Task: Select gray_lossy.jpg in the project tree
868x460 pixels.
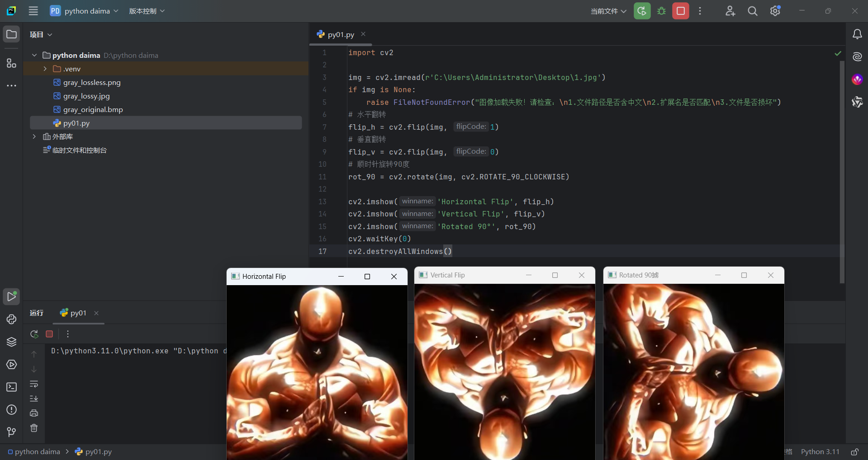Action: point(86,96)
